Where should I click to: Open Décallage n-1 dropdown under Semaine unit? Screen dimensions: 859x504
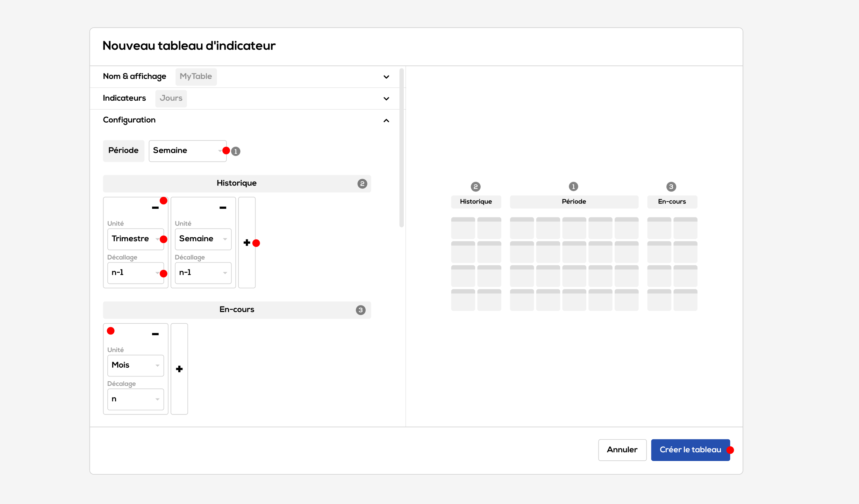click(203, 273)
